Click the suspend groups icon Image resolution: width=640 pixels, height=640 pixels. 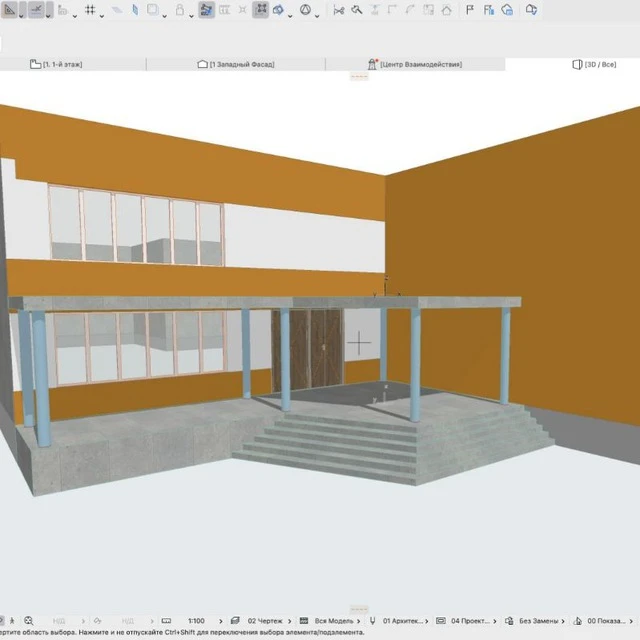261,10
